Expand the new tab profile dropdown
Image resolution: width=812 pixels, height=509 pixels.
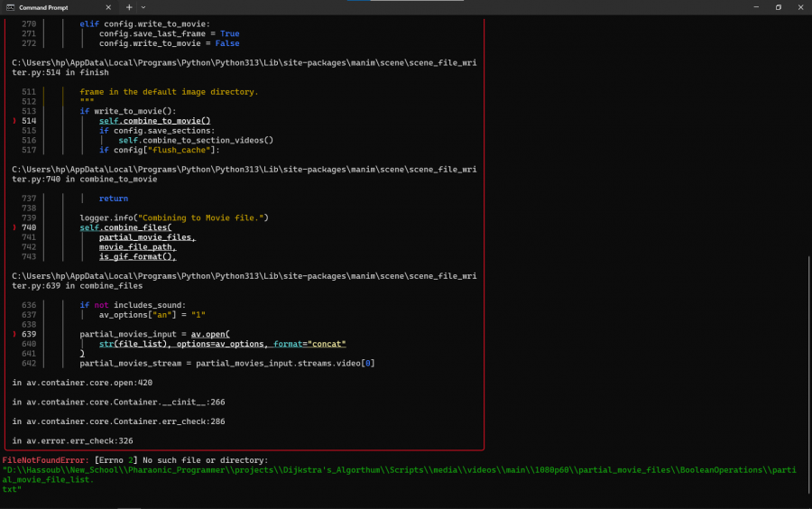pos(148,7)
